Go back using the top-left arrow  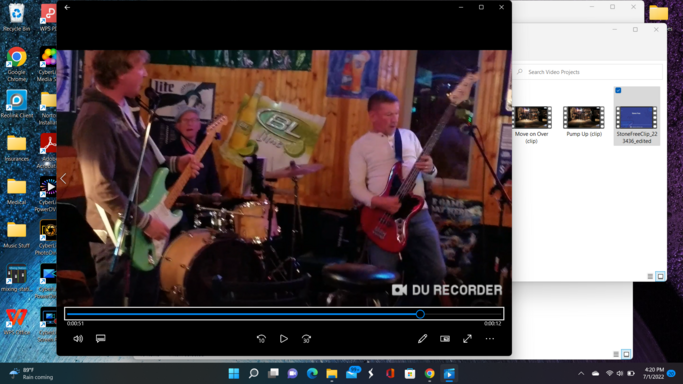[67, 7]
